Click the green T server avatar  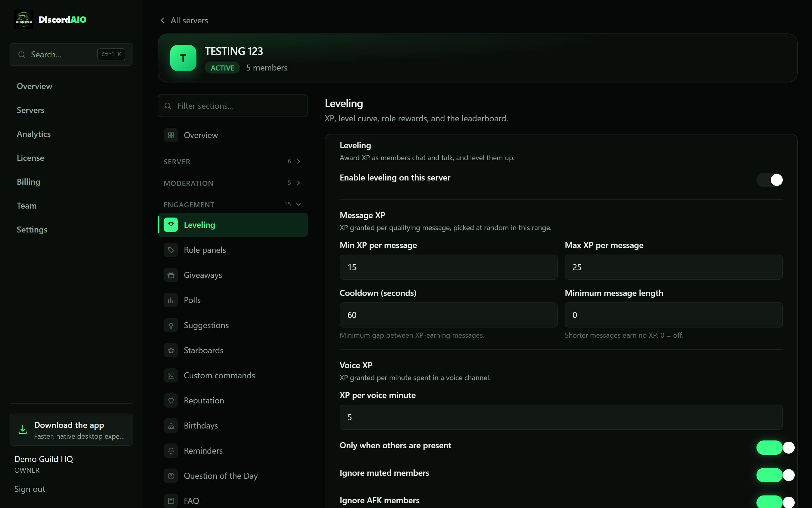click(183, 58)
